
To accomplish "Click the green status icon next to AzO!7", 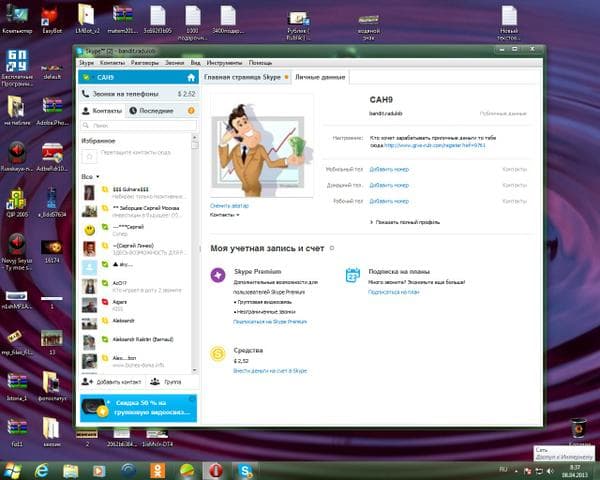I will point(105,283).
